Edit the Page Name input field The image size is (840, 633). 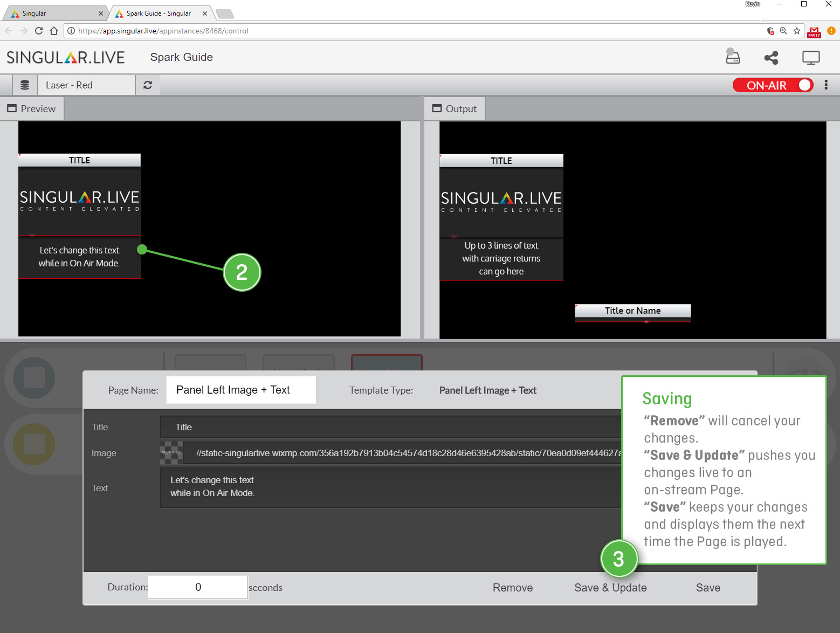[x=241, y=390]
